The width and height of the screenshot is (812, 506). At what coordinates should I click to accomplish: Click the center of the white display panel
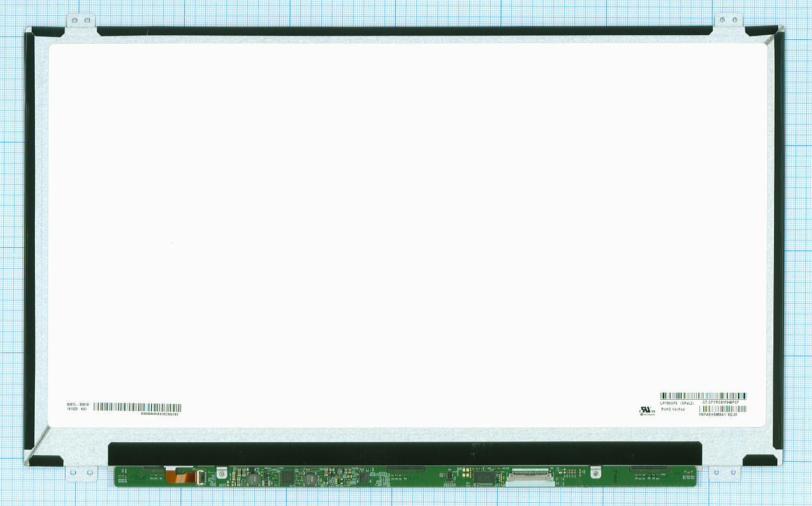click(407, 235)
